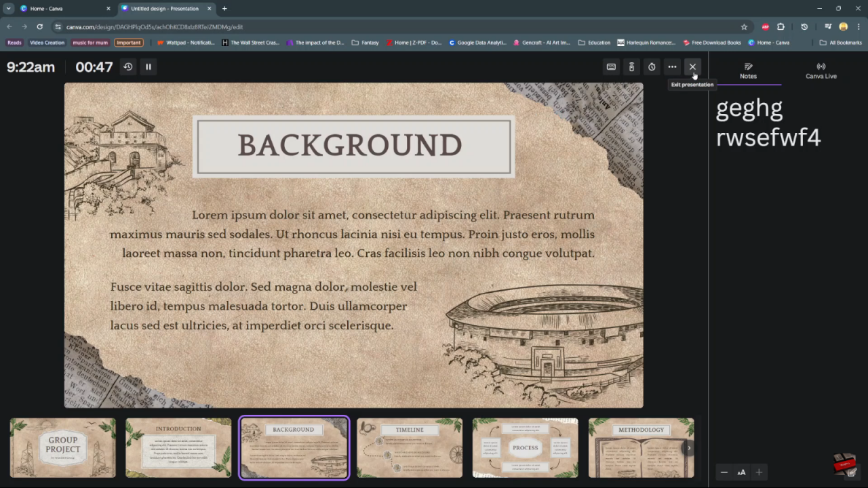Click the 9:22am clock text

pos(31,66)
